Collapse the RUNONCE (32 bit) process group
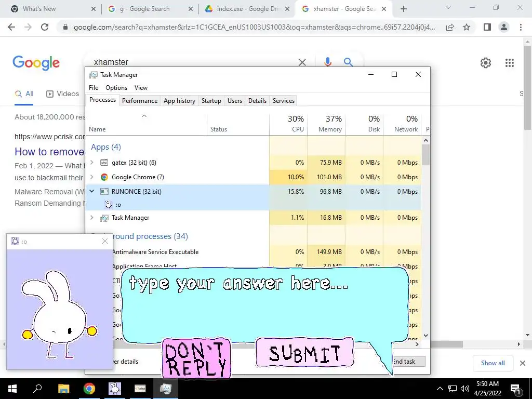This screenshot has height=399, width=532. click(x=91, y=191)
